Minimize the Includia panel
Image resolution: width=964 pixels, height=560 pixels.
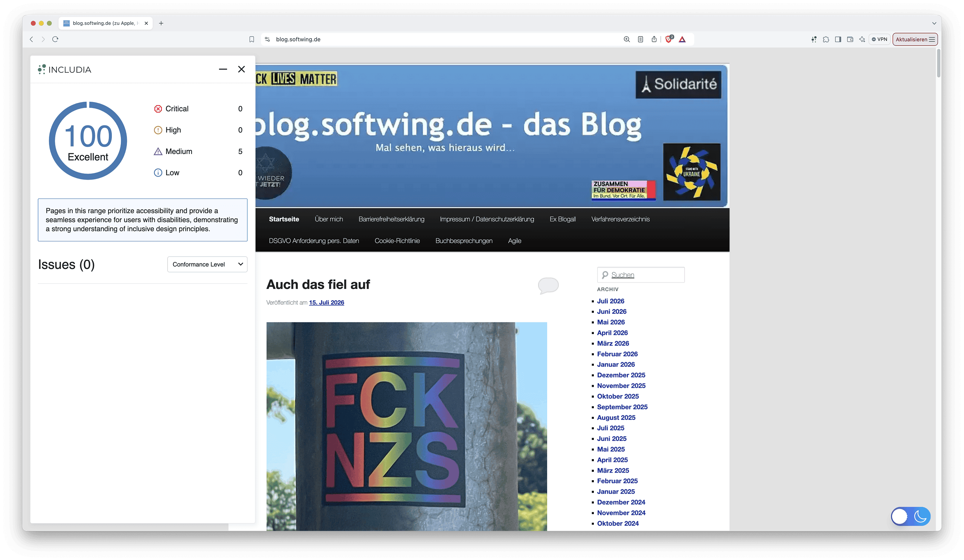223,69
